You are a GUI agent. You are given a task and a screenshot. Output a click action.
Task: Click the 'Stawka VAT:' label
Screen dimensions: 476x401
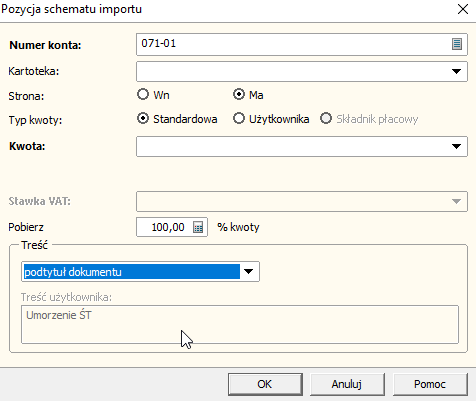coord(40,201)
